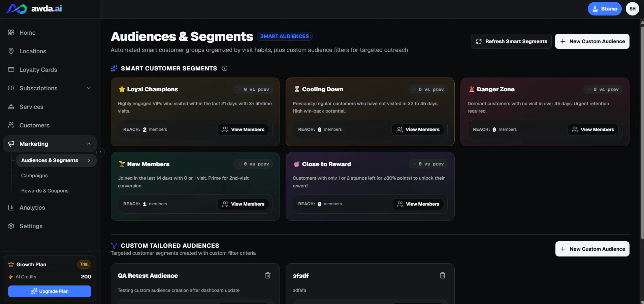Click the sidebar collapse arrow button
The width and height of the screenshot is (644, 304).
[100, 152]
